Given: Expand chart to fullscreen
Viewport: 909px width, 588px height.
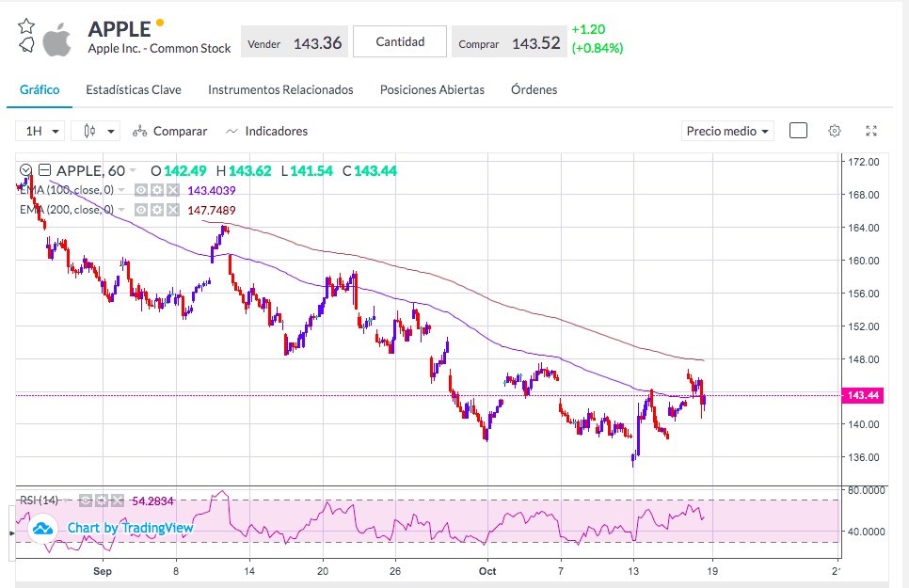Looking at the screenshot, I should [870, 131].
